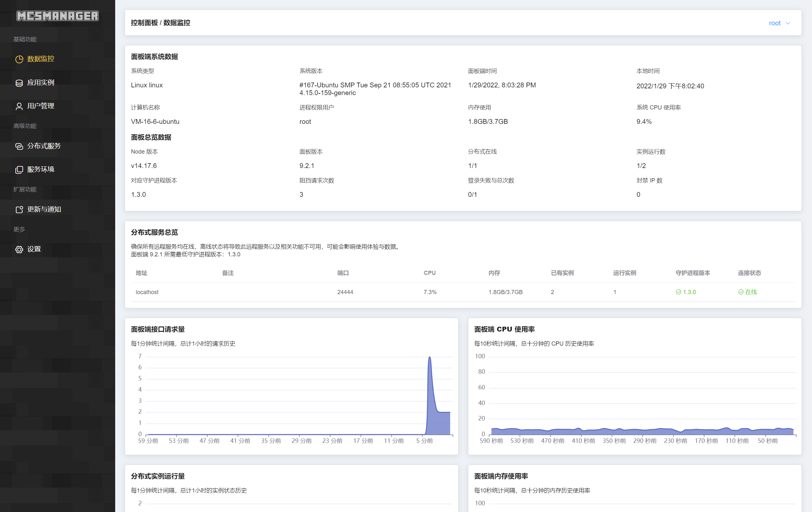Click the green check icon beside 1.3.0
The height and width of the screenshot is (512, 812).
pyautogui.click(x=678, y=292)
